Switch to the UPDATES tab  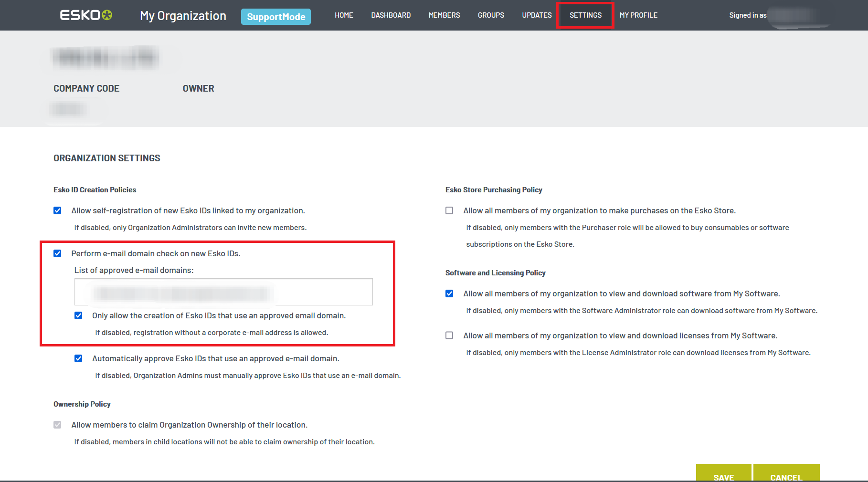tap(536, 15)
